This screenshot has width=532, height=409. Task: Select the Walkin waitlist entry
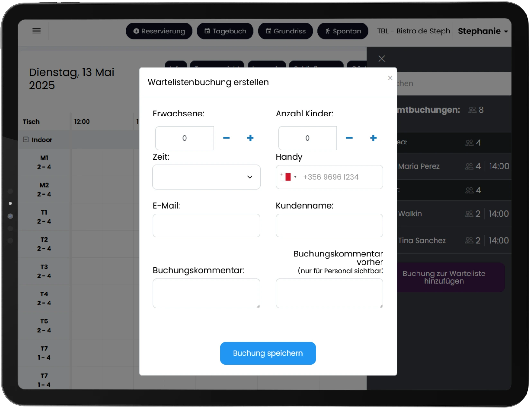(454, 214)
